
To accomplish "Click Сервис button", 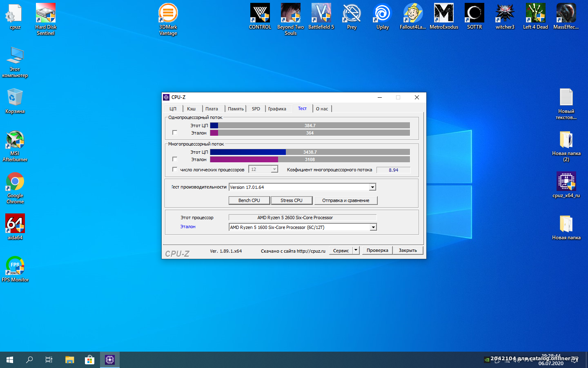I will [x=341, y=250].
